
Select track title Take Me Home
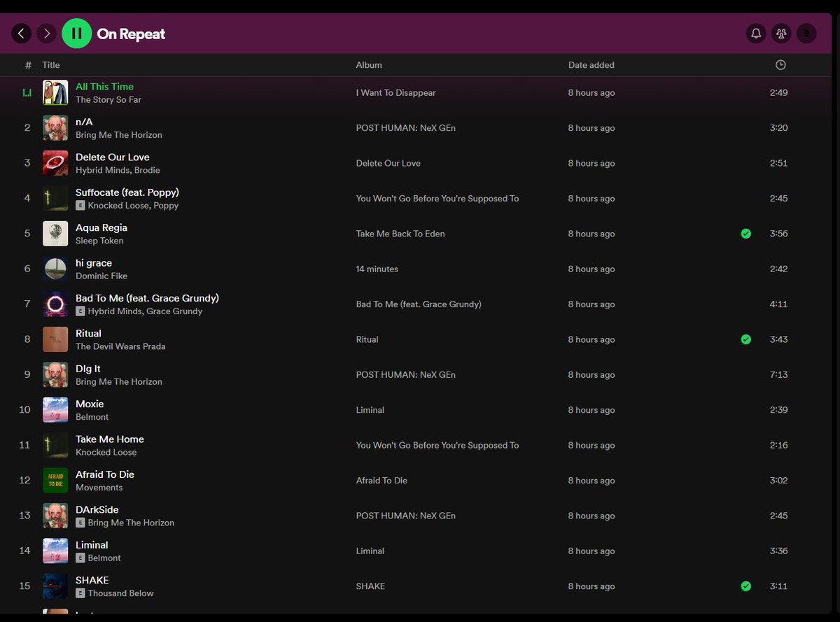(x=110, y=439)
